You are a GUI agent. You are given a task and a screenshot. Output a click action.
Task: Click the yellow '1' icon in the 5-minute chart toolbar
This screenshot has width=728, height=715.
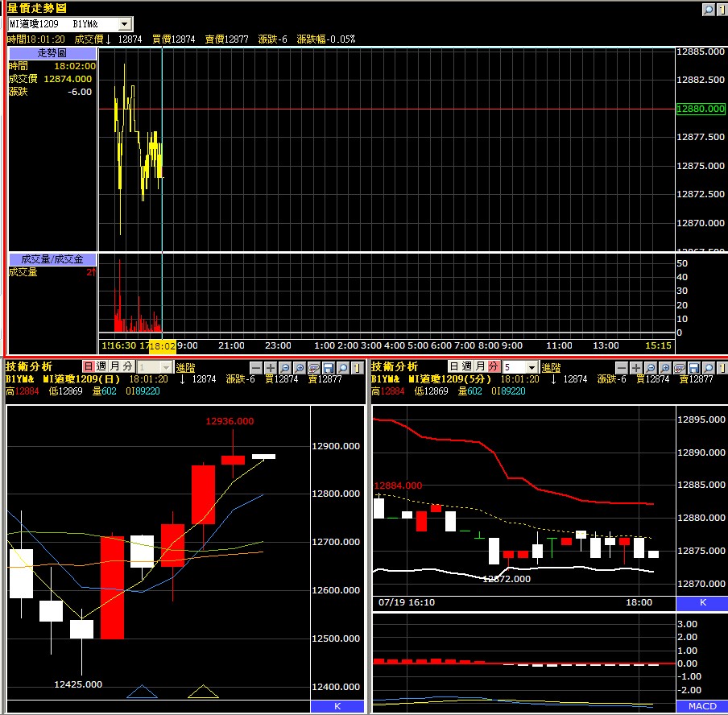tap(722, 368)
